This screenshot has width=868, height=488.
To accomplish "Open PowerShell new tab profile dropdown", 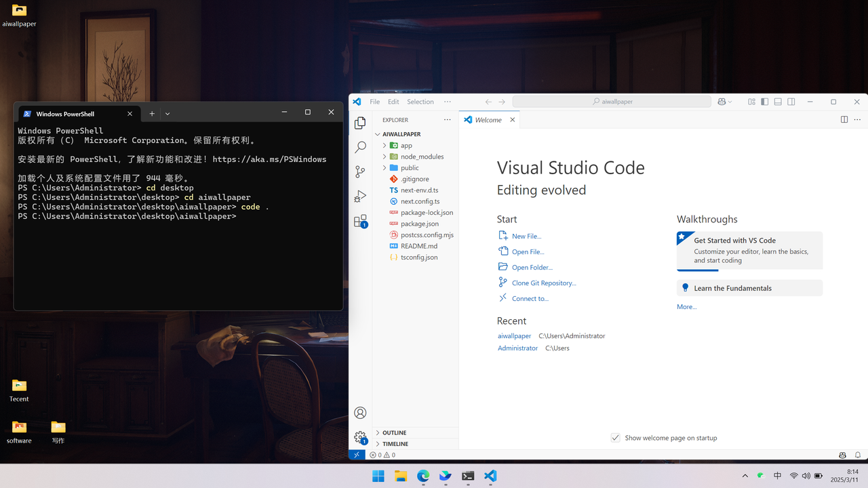I will [x=167, y=114].
